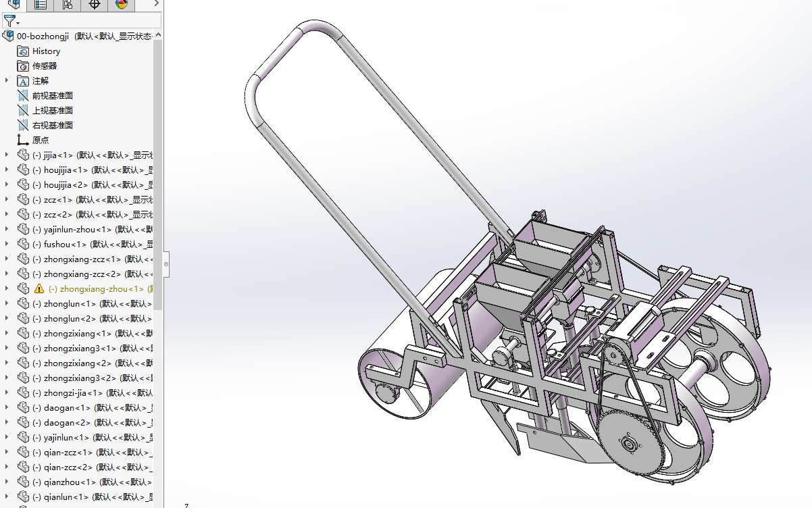
Task: Expand the 注解 annotations folder
Action: pos(7,80)
